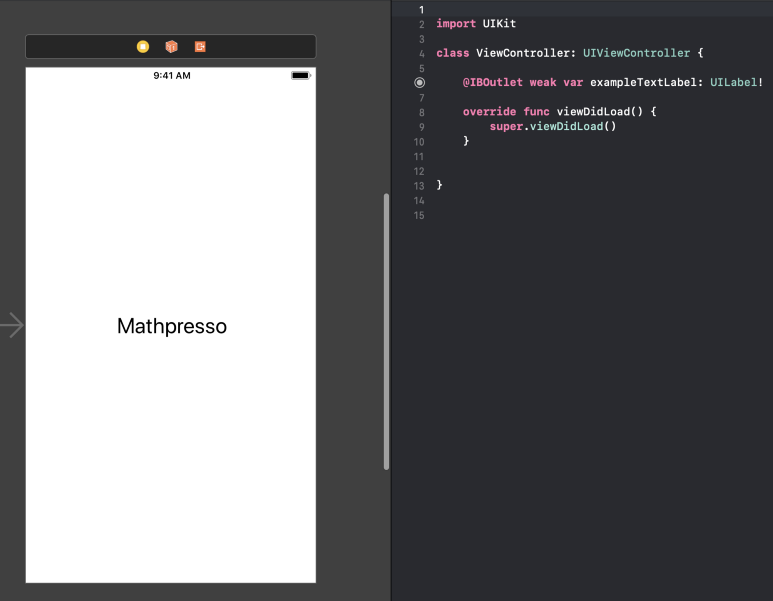Click the storyboard entry point arrow
773x601 pixels.
coord(12,325)
